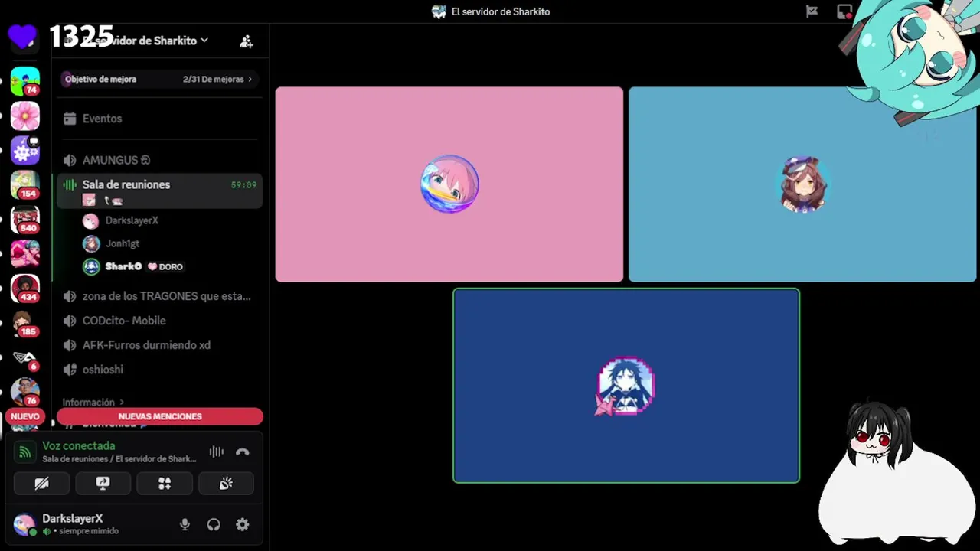Open the checklist flag icon in title bar
The height and width of the screenshot is (551, 980).
coord(812,11)
